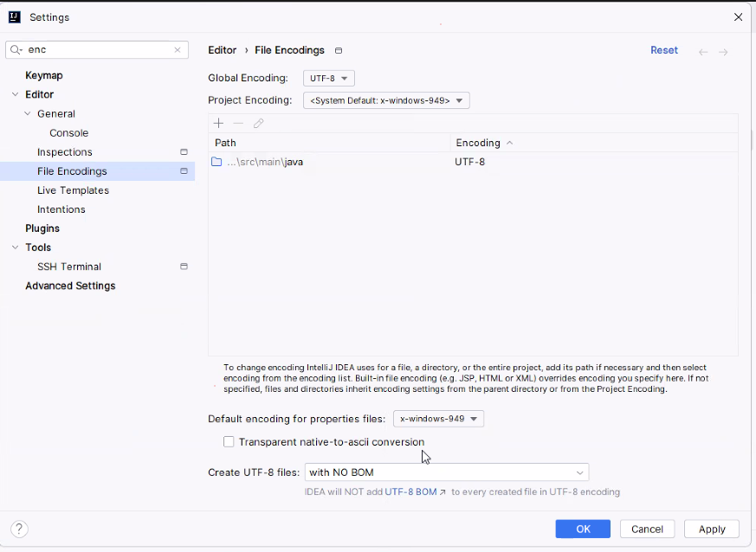Open Project Encoding dropdown
This screenshot has height=552, width=756.
[386, 100]
